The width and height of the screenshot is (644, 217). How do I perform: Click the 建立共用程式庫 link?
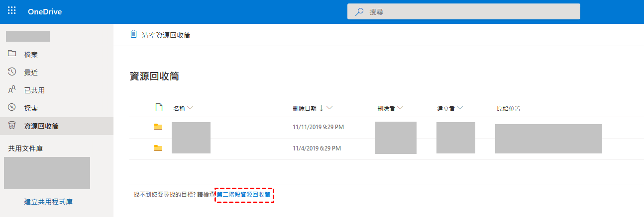pos(49,202)
